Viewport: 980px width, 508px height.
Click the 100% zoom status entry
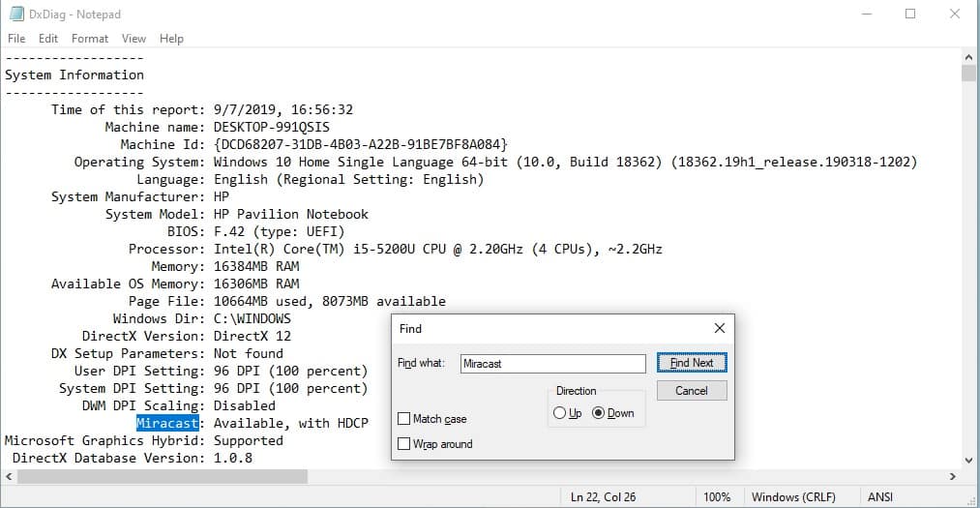tap(717, 497)
